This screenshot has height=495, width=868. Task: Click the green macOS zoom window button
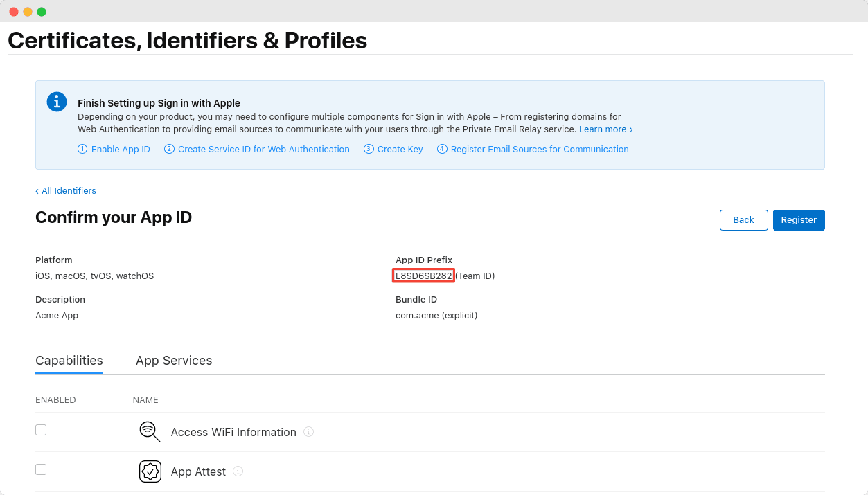click(42, 12)
